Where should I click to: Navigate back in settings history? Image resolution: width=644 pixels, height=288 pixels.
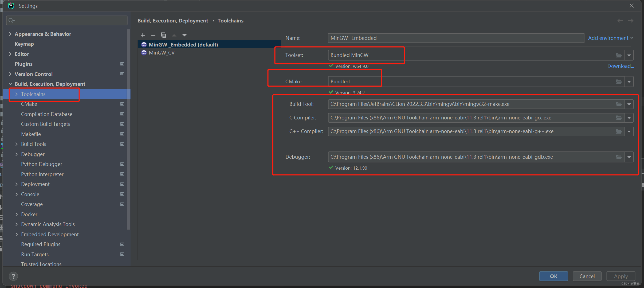(x=620, y=21)
